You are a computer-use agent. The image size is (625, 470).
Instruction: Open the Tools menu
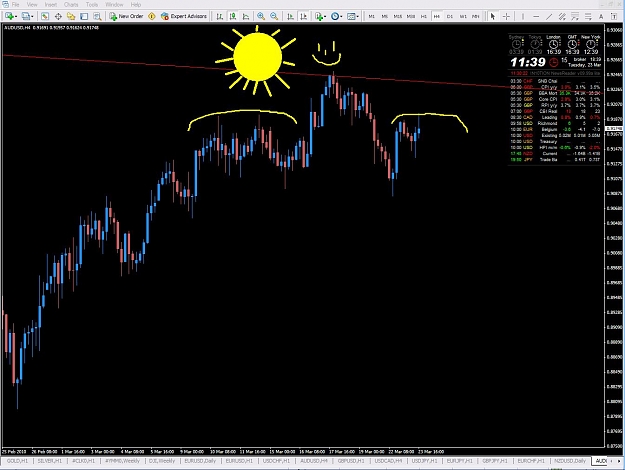92,5
